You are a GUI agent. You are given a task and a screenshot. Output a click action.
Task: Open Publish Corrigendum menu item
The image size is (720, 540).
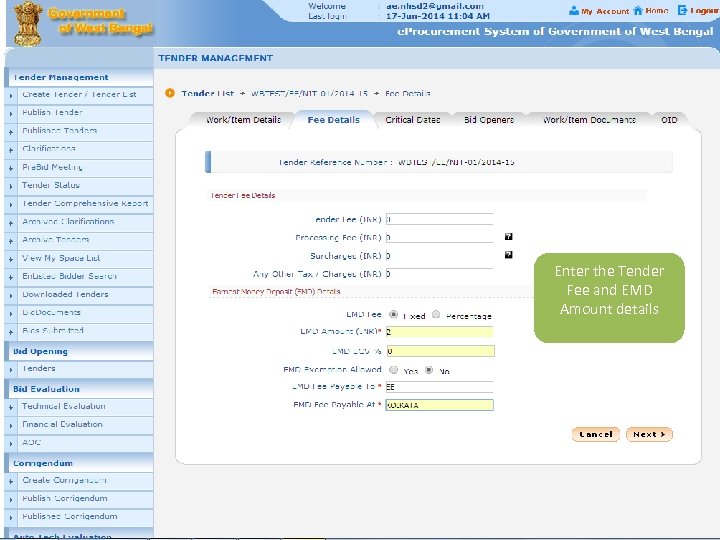tap(65, 499)
